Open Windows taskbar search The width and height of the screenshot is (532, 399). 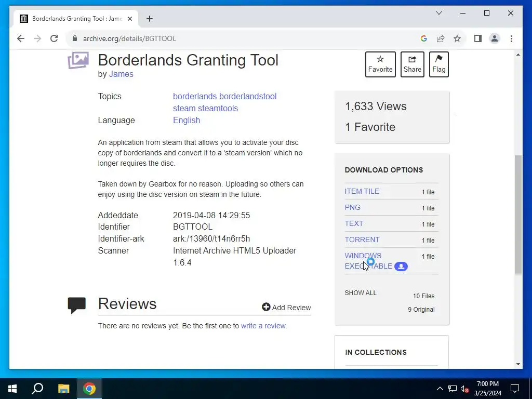(37, 389)
